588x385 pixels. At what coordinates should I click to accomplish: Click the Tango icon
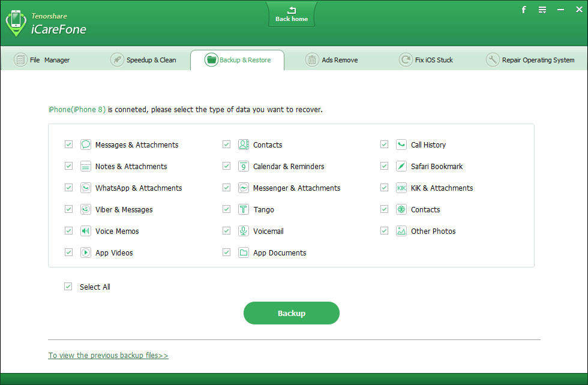click(x=244, y=209)
